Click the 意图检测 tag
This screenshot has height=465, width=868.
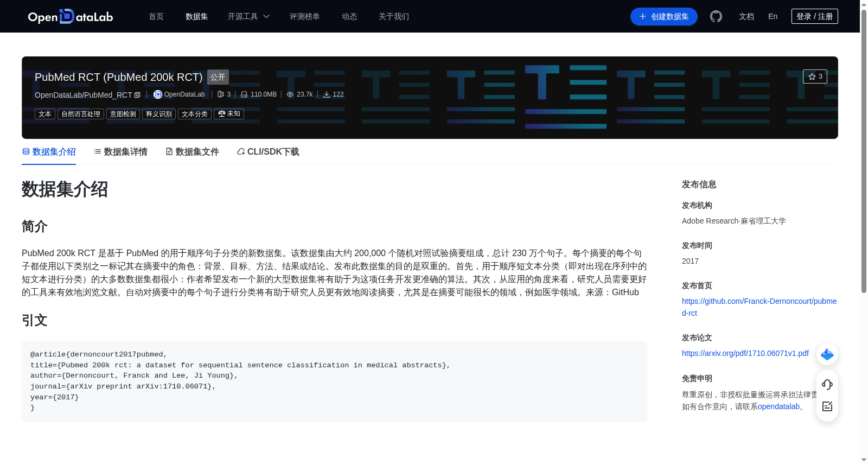123,114
